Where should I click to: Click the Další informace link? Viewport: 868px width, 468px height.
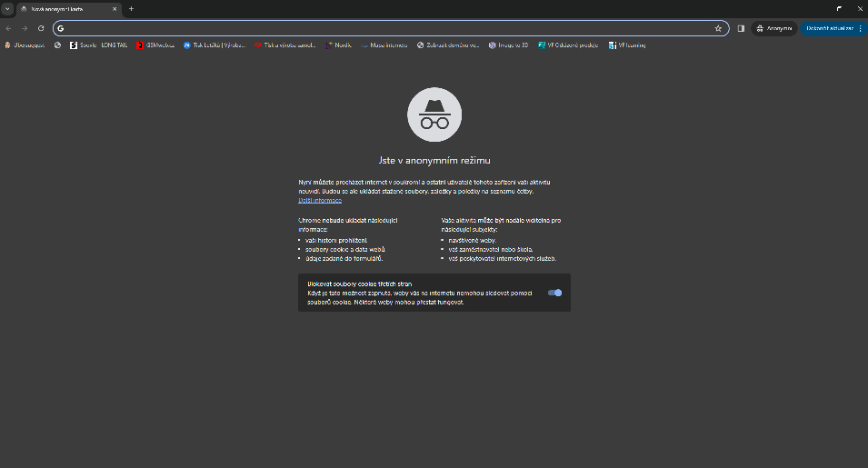tap(320, 200)
